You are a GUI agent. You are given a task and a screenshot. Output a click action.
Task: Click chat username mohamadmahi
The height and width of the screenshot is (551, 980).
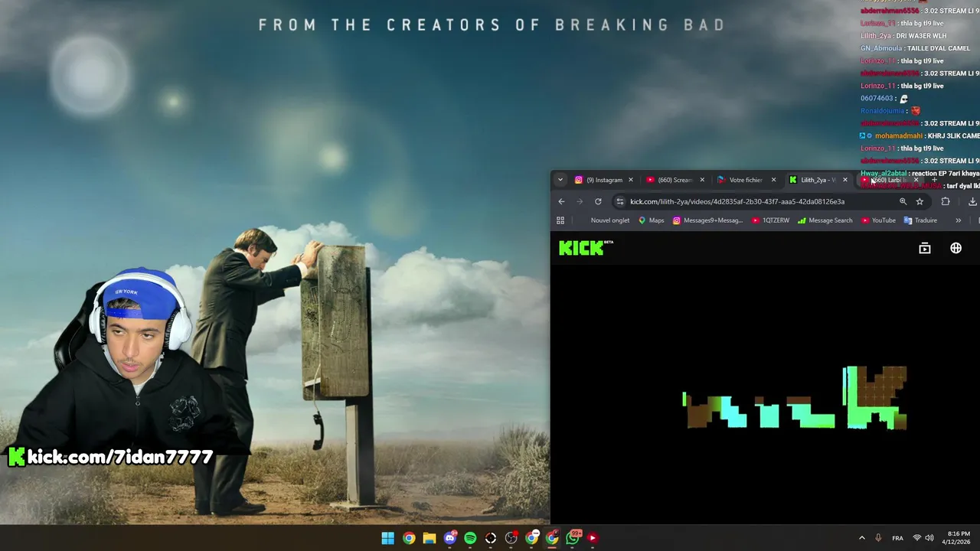(899, 135)
